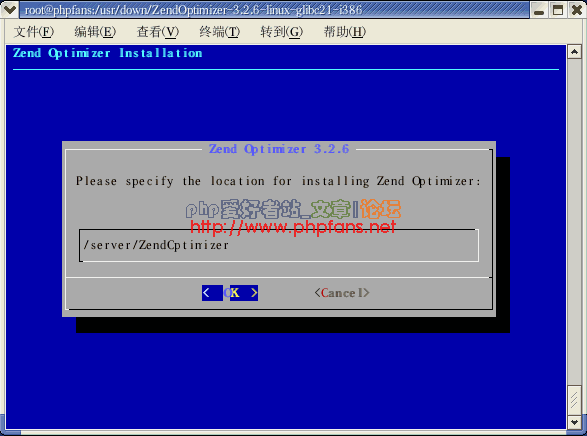Image resolution: width=587 pixels, height=436 pixels.
Task: Click the install location path field
Action: 279,246
